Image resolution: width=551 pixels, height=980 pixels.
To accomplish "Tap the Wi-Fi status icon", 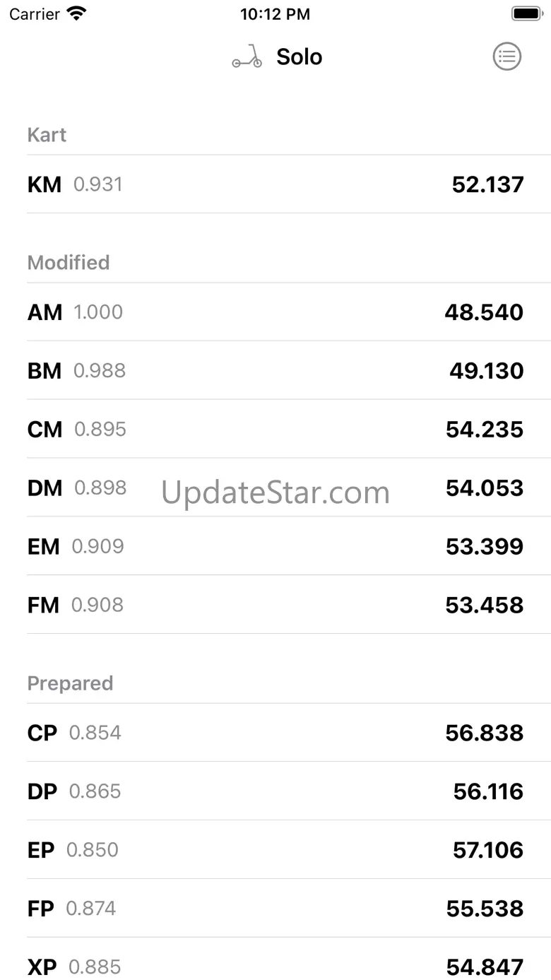I will [76, 13].
